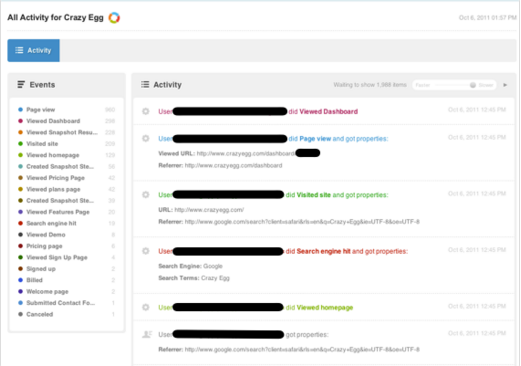521x366 pixels.
Task: Click the user properties person icon
Action: (147, 334)
